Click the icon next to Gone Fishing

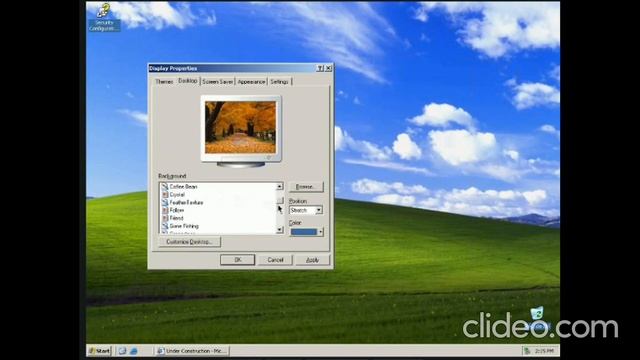point(165,226)
